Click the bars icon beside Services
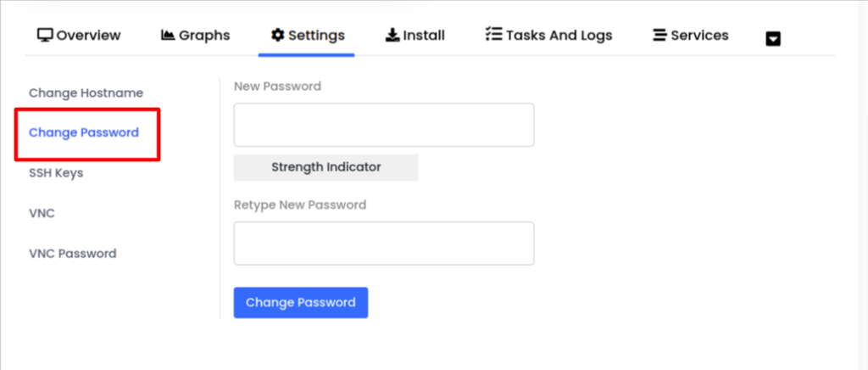Screen dimensions: 868x370 [x=659, y=36]
